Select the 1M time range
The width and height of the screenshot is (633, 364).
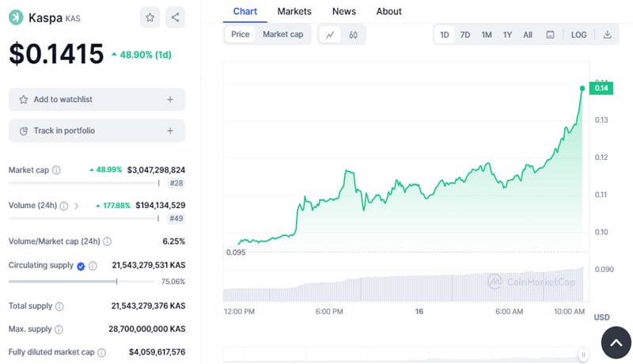point(487,35)
